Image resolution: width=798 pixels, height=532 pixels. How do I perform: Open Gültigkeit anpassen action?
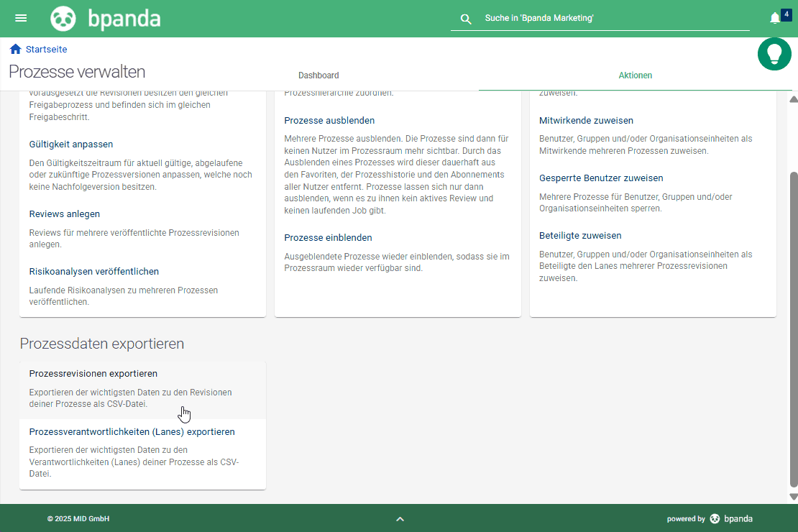click(x=70, y=144)
